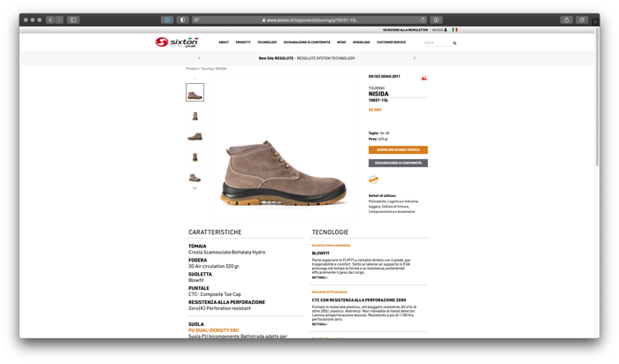Screen dimensions: 619x364
Task: Reload the page with the refresh icon
Action: (423, 19)
